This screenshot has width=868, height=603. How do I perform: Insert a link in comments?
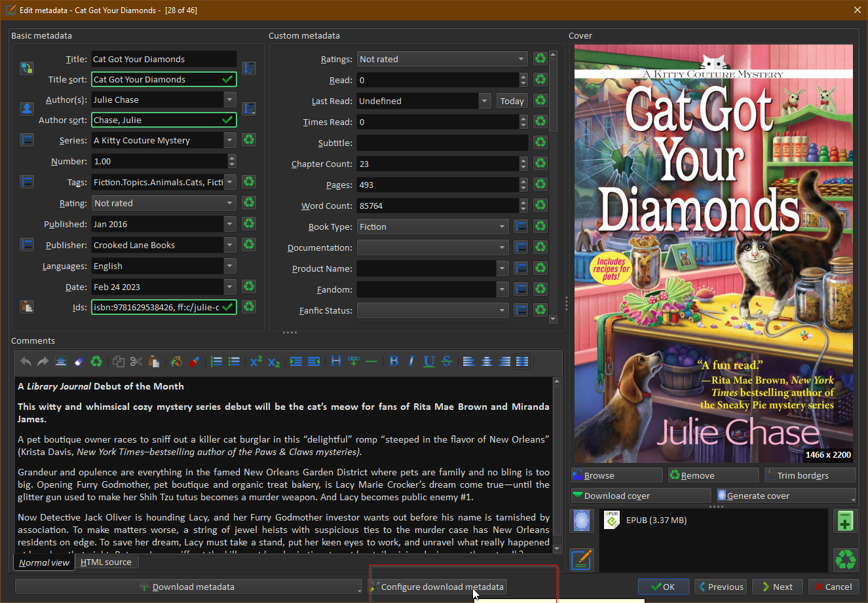tap(354, 361)
